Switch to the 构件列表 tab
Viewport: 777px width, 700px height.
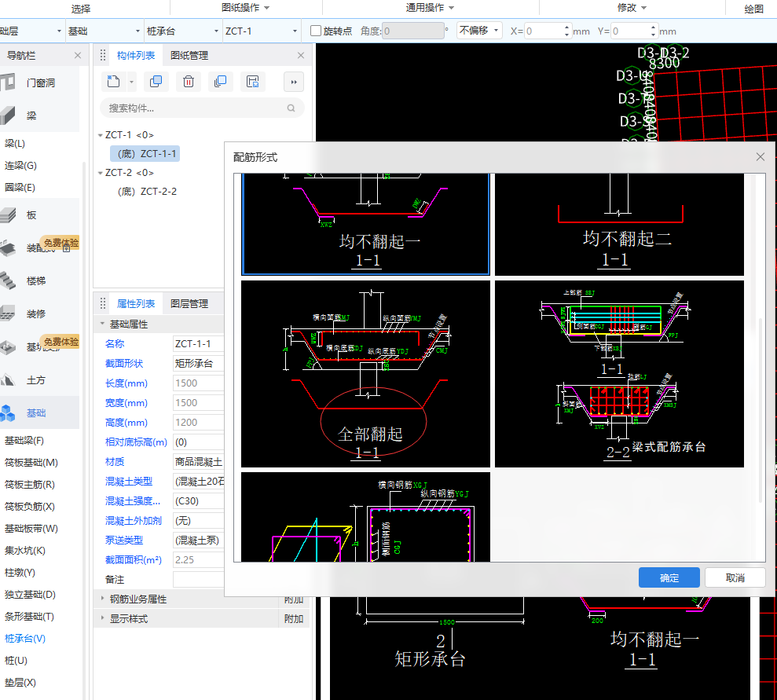point(136,56)
